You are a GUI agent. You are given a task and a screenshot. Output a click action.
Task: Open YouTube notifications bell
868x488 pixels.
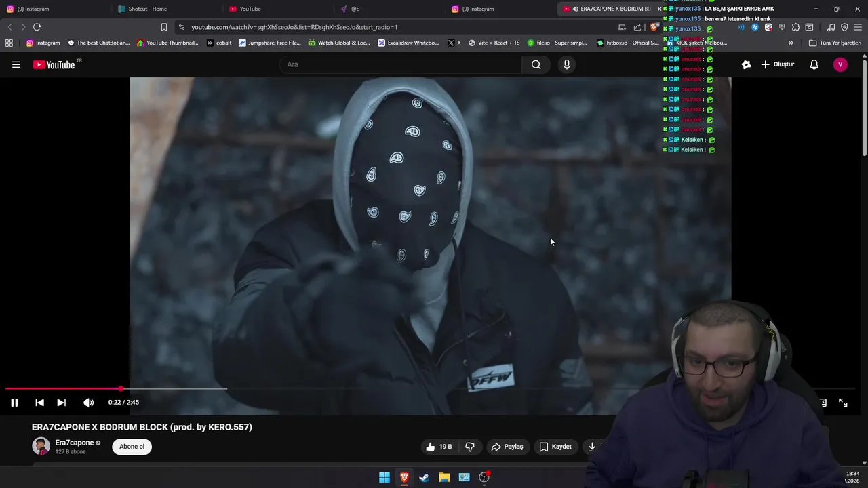814,64
